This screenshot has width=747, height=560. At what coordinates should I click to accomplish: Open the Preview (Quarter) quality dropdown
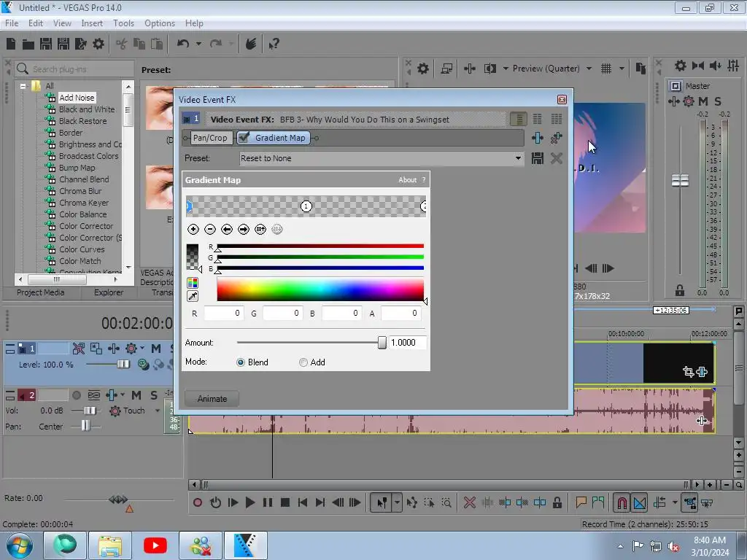[x=589, y=69]
